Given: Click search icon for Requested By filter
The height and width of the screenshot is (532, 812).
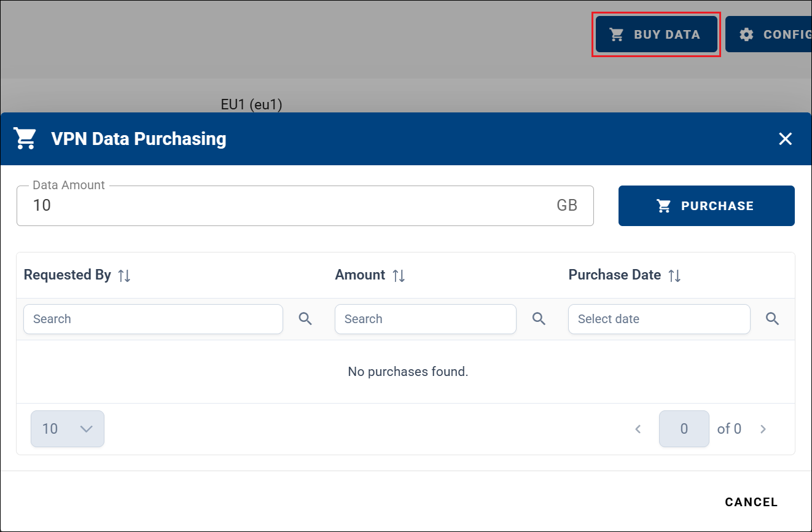Looking at the screenshot, I should click(305, 319).
